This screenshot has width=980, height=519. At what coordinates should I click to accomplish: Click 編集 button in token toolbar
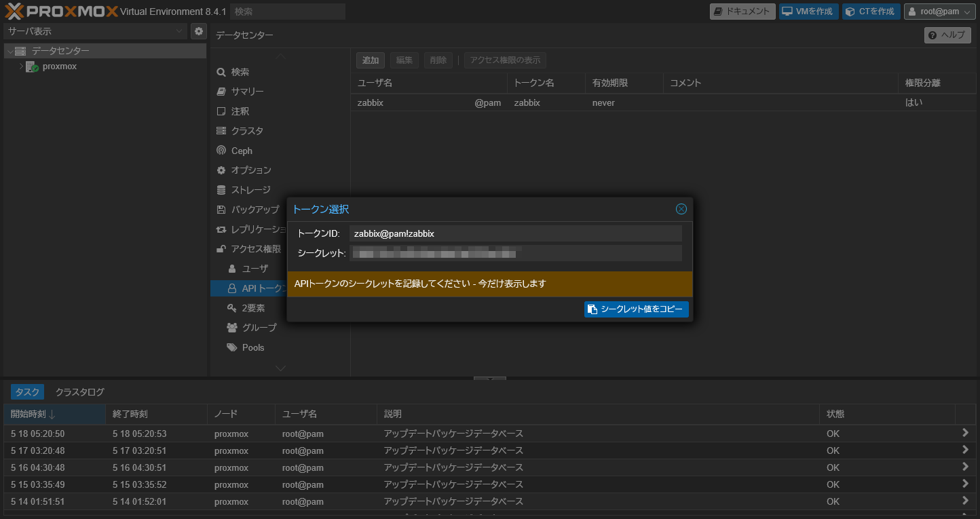click(404, 60)
